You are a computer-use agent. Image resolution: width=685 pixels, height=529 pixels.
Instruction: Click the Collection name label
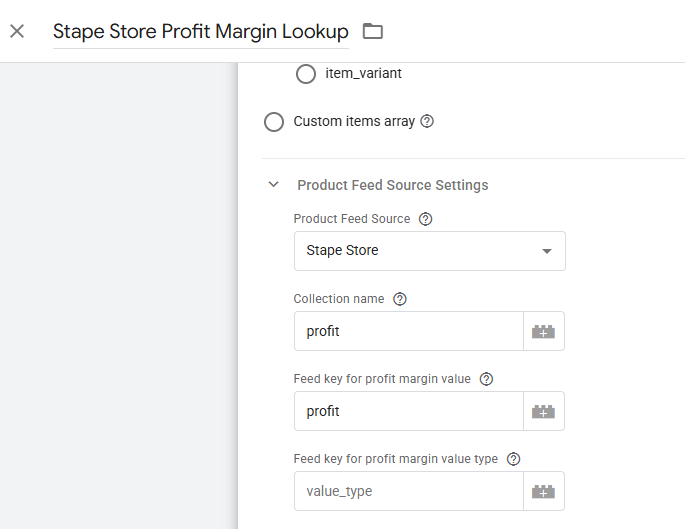(339, 299)
